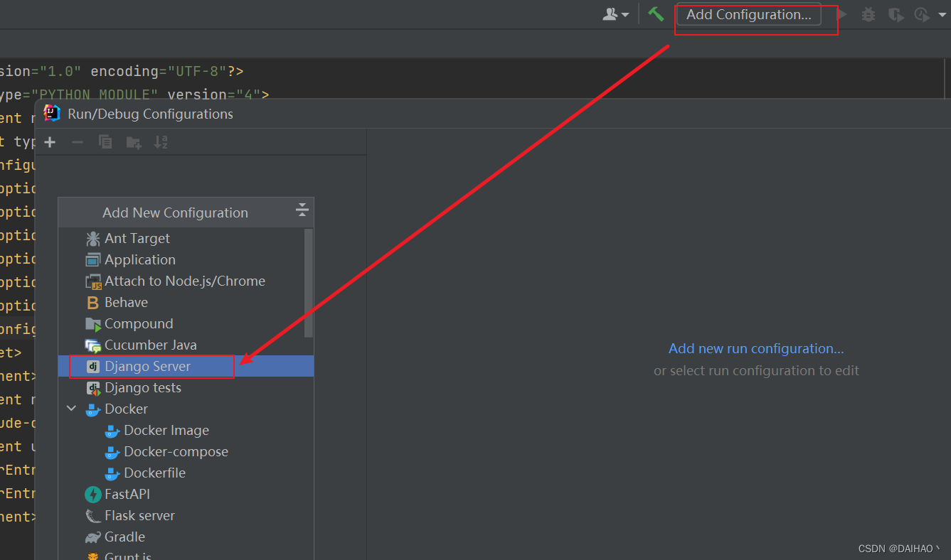This screenshot has height=560, width=951.
Task: Choose Django tests from the list
Action: click(x=186, y=387)
